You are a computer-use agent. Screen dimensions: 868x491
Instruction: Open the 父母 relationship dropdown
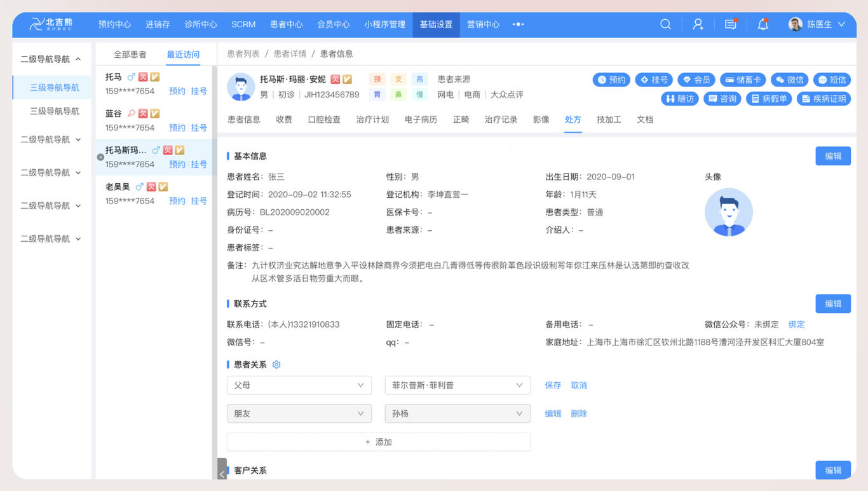(299, 385)
